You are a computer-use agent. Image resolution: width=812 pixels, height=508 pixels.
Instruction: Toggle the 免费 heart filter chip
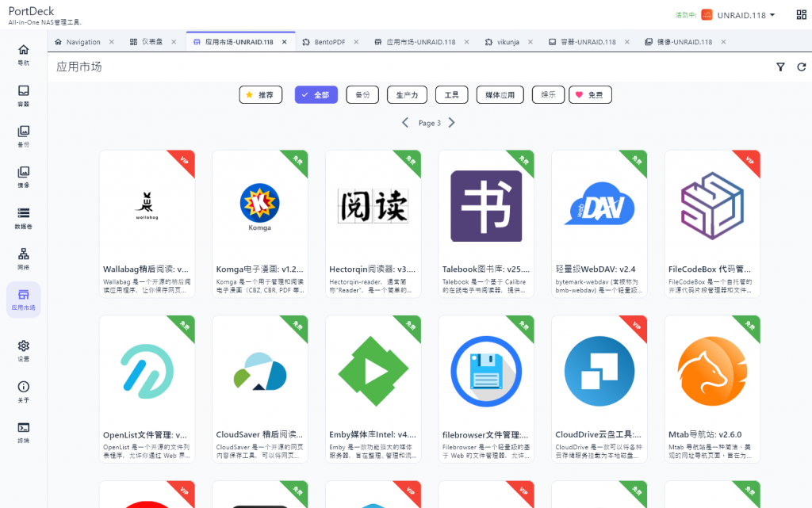589,95
